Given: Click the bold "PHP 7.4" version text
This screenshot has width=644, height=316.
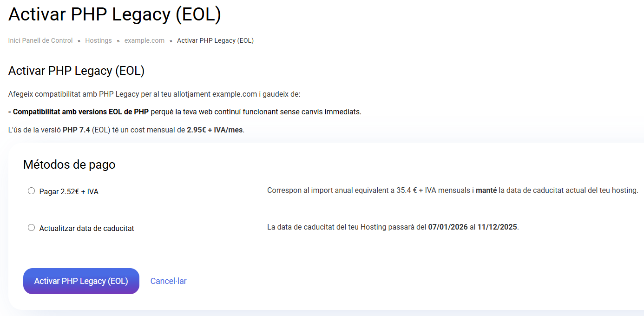Looking at the screenshot, I should point(76,130).
